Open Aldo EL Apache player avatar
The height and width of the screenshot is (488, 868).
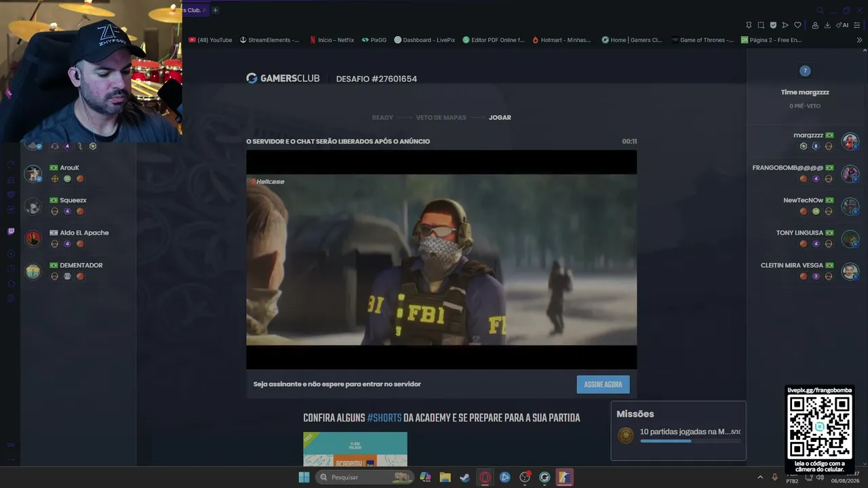pyautogui.click(x=33, y=239)
